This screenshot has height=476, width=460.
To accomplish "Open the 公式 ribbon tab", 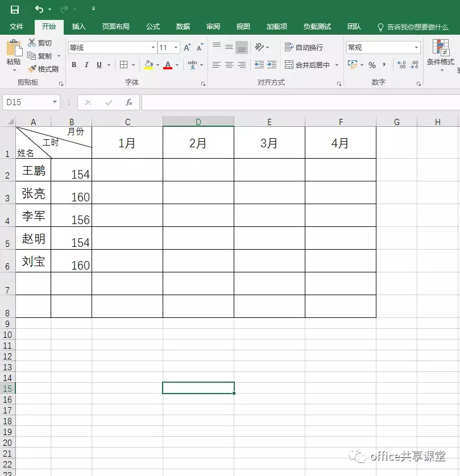I will [152, 26].
